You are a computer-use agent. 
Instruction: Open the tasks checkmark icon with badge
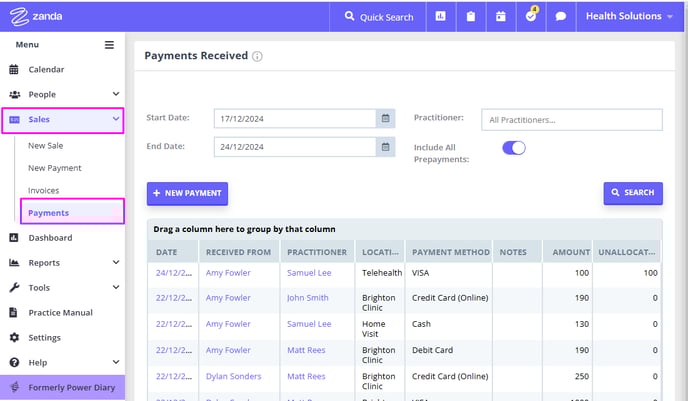(x=531, y=15)
